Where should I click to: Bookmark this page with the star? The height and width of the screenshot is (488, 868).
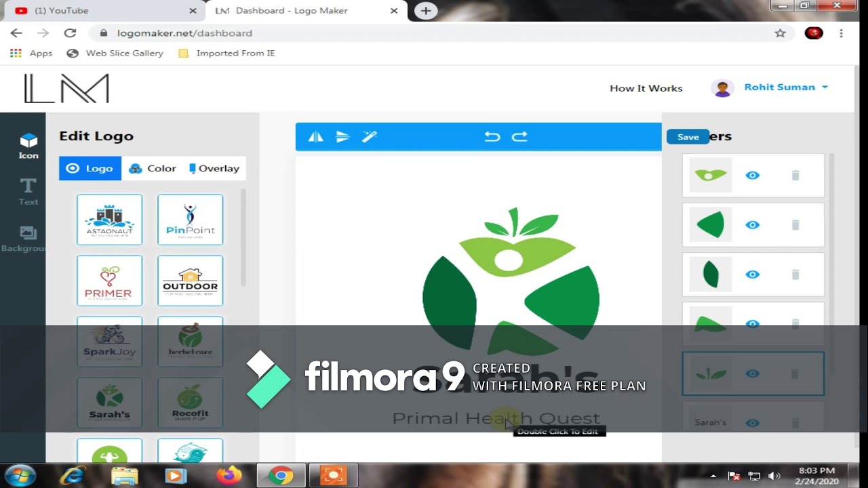click(781, 33)
